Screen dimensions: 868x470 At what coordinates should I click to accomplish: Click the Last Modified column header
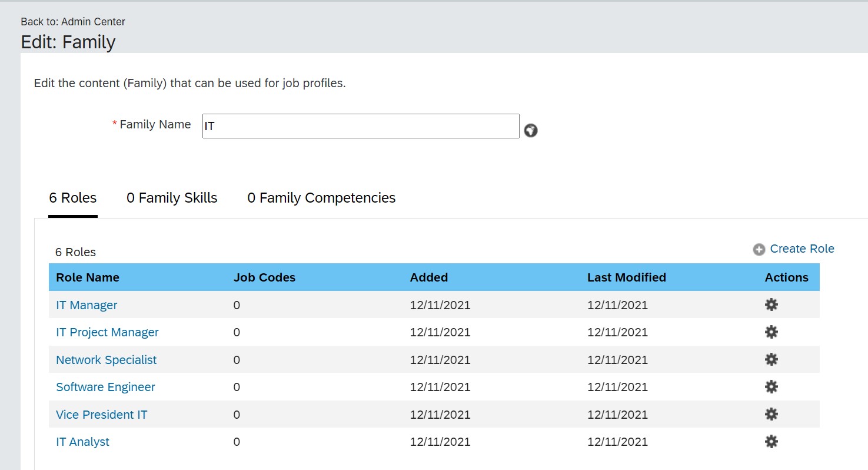[x=627, y=277]
